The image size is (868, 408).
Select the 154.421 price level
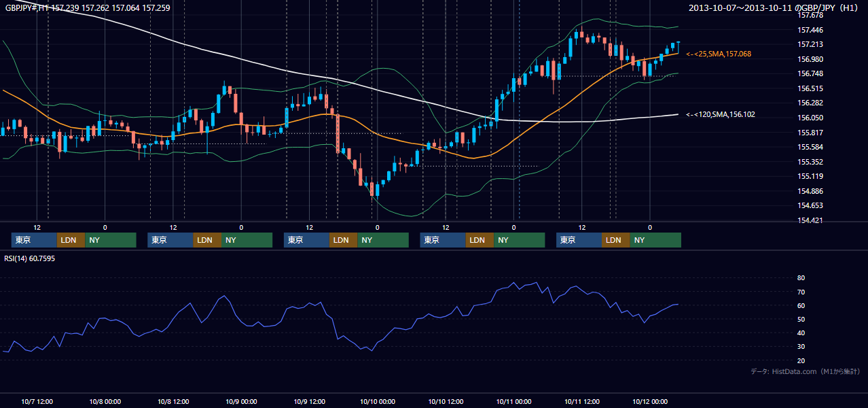(810, 220)
